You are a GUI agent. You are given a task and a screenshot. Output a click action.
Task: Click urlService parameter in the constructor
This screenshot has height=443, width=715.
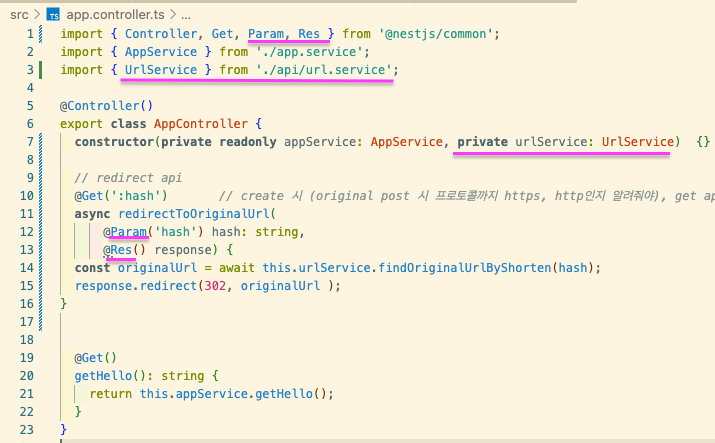coord(551,142)
